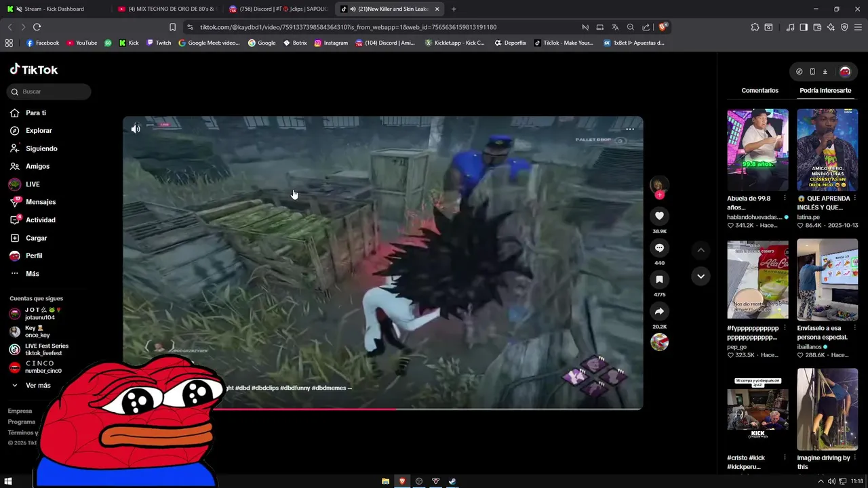Bookmark this page in the address bar
Screen dimensions: 868x488
click(x=172, y=27)
